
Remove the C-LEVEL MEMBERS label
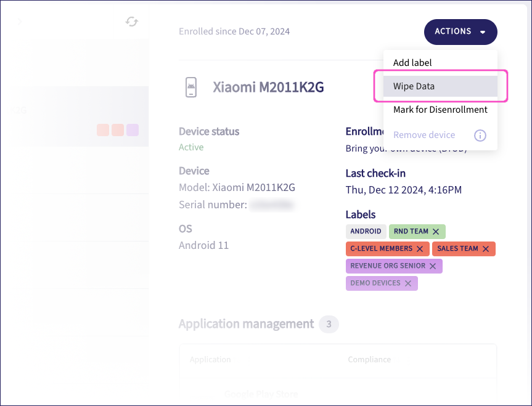point(420,249)
